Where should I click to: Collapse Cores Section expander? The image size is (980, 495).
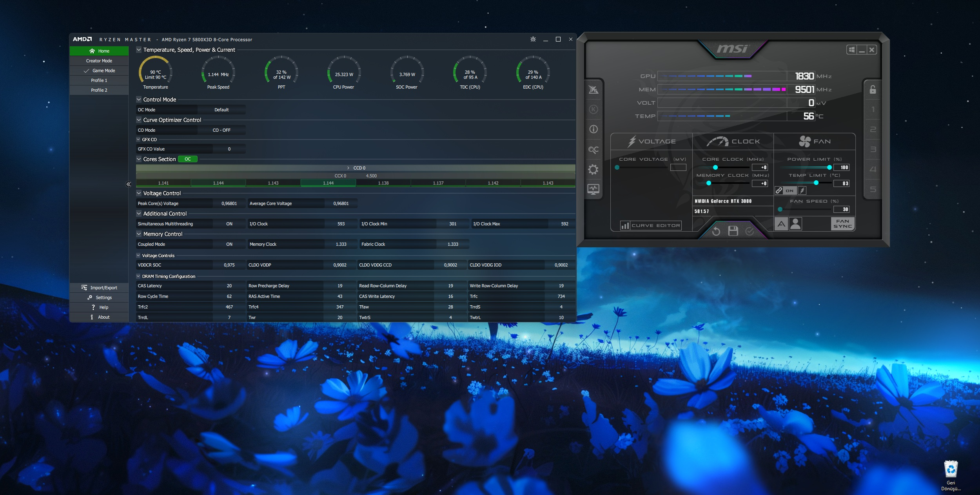click(139, 159)
